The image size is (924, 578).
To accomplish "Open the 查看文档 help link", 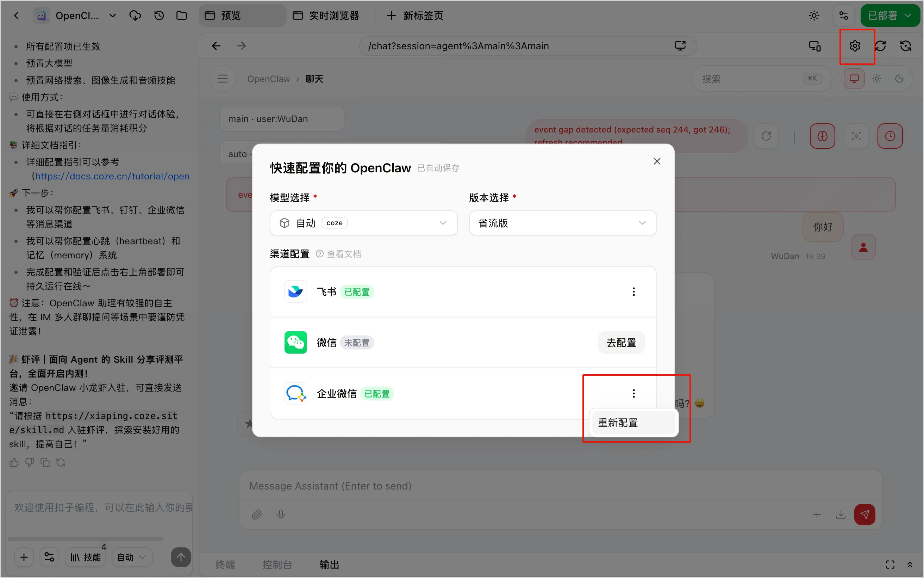I will pyautogui.click(x=338, y=254).
